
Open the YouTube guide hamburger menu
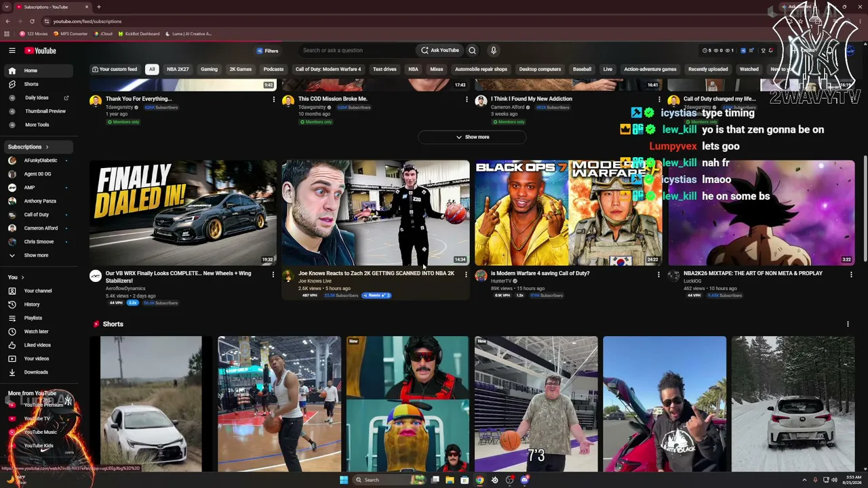[12, 50]
